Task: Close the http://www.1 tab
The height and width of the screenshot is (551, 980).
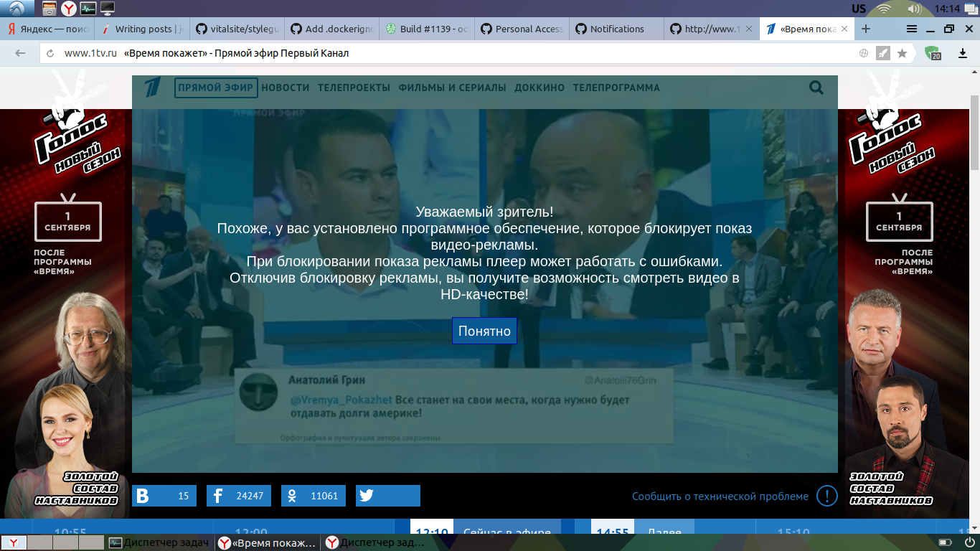Action: click(x=749, y=29)
